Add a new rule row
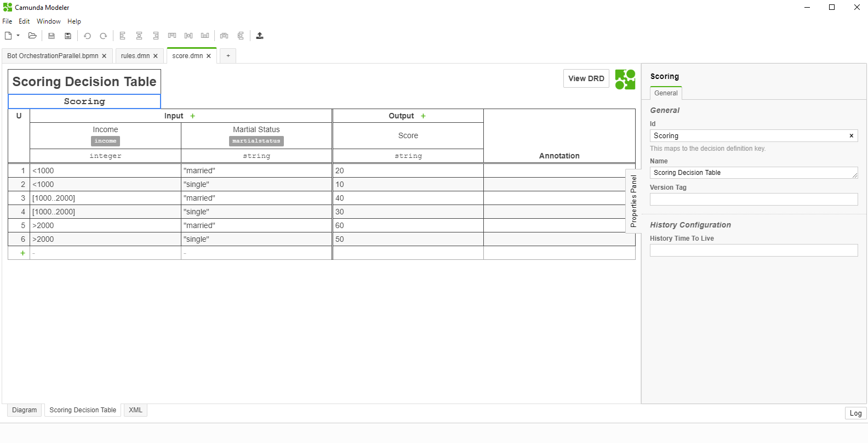 click(x=22, y=253)
